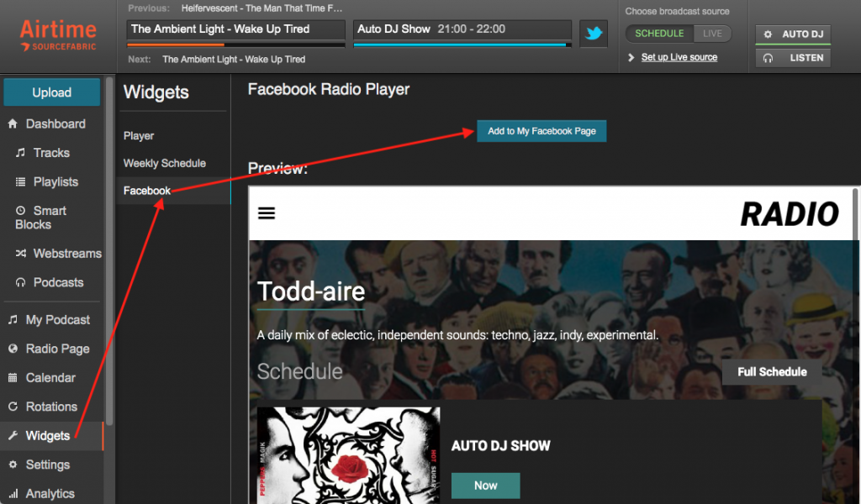This screenshot has width=861, height=504.
Task: Click the Calendar grid icon
Action: coord(13,378)
